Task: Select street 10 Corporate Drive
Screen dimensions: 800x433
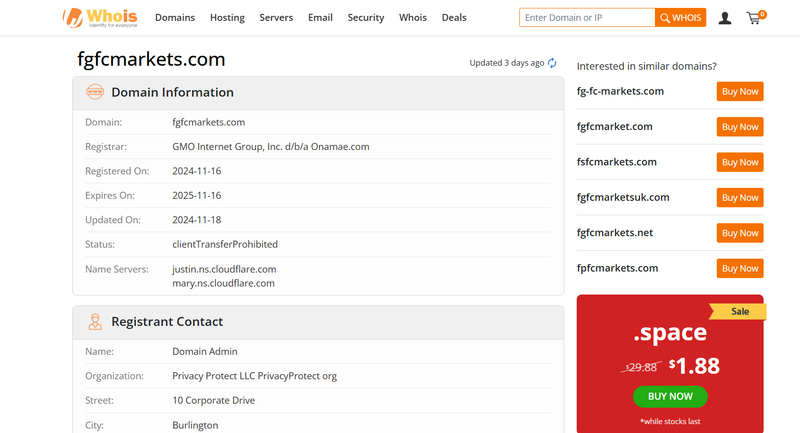Action: pyautogui.click(x=213, y=400)
